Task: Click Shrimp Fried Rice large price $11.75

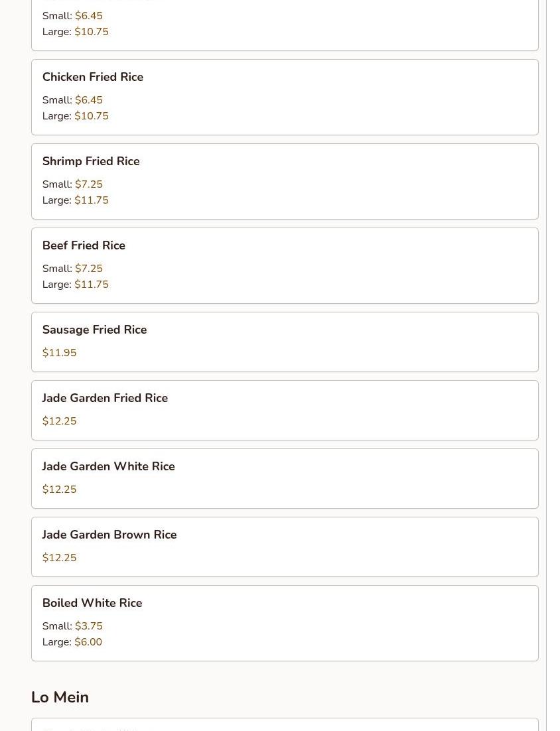Action: coord(92,200)
